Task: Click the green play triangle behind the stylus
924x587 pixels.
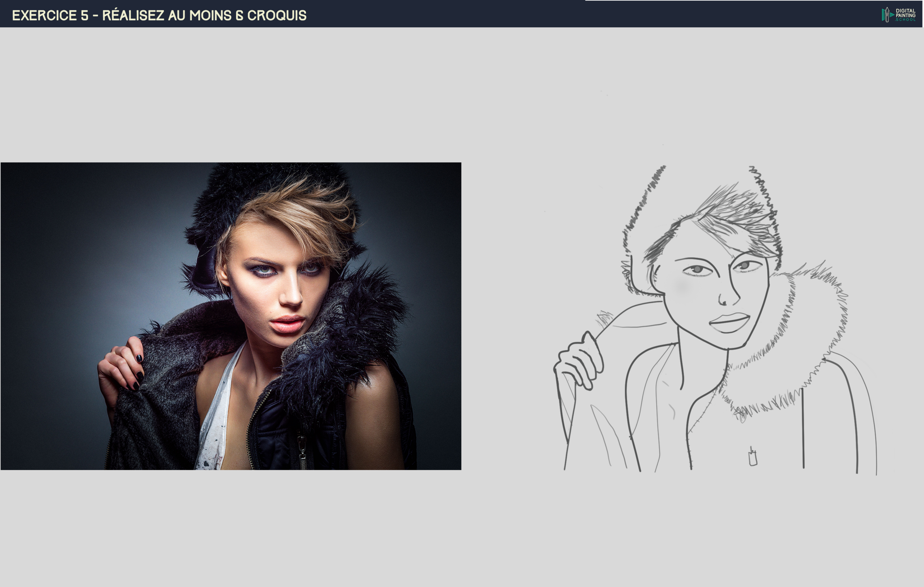Action: click(x=892, y=15)
